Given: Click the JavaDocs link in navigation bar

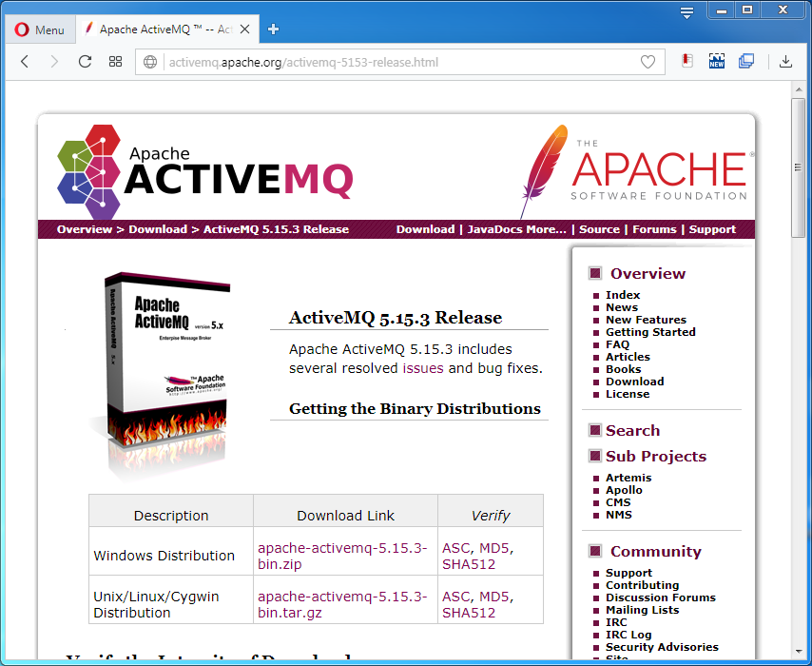Looking at the screenshot, I should 517,229.
